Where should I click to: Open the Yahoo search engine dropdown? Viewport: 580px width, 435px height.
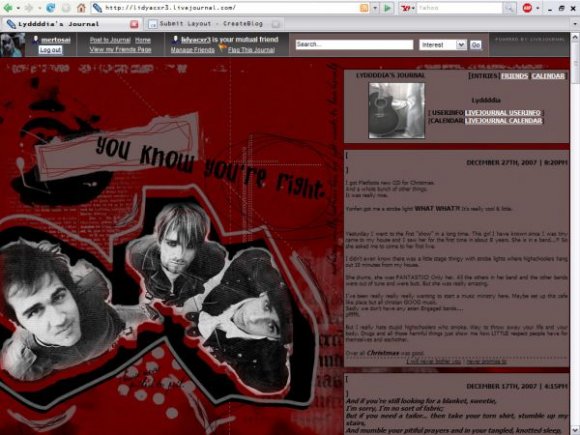point(408,8)
